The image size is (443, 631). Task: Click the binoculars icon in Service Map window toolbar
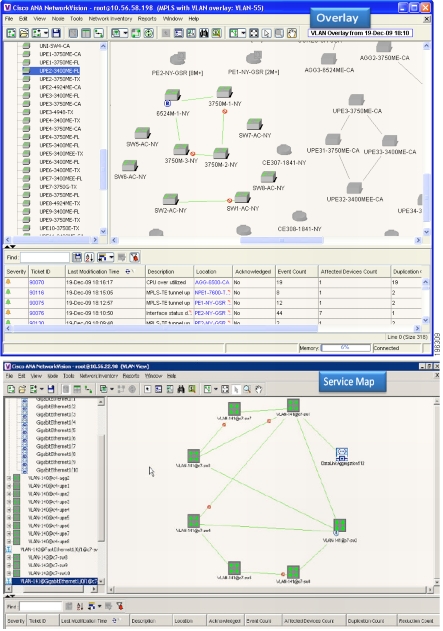pyautogui.click(x=181, y=389)
